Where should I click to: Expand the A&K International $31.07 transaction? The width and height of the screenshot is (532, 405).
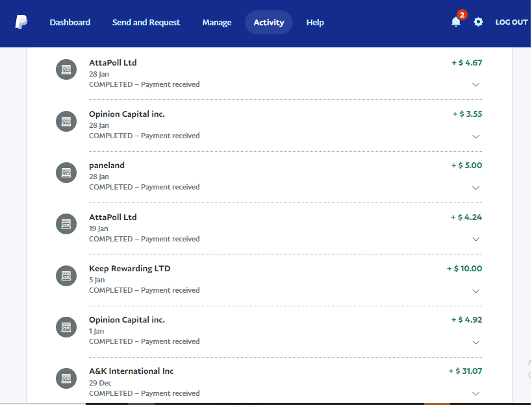(x=475, y=393)
